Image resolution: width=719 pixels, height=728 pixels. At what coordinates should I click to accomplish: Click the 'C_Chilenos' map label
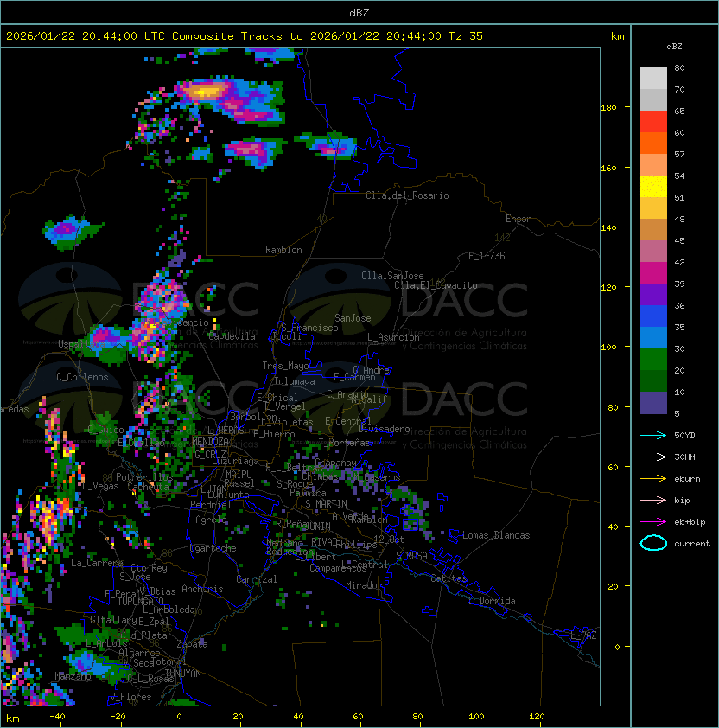82,377
